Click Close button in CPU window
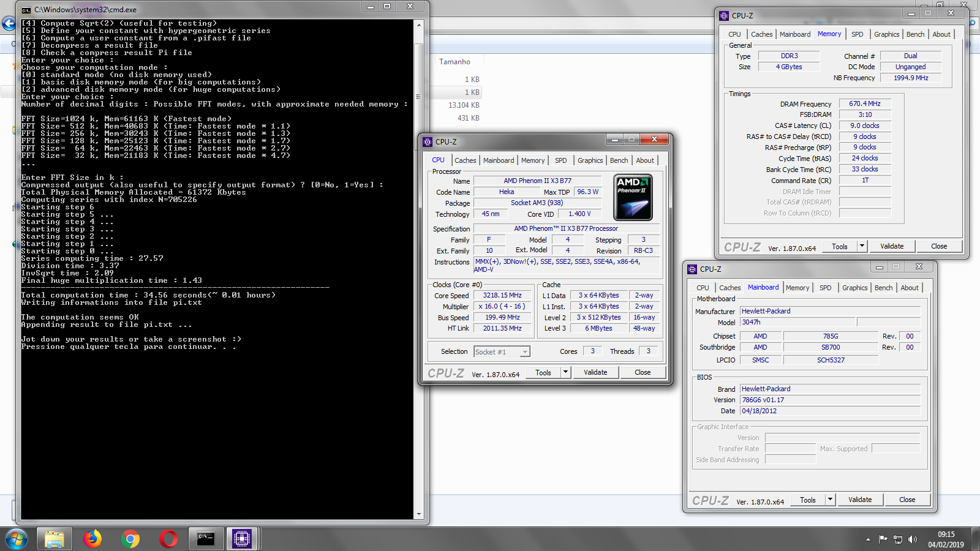The height and width of the screenshot is (551, 980). (643, 372)
